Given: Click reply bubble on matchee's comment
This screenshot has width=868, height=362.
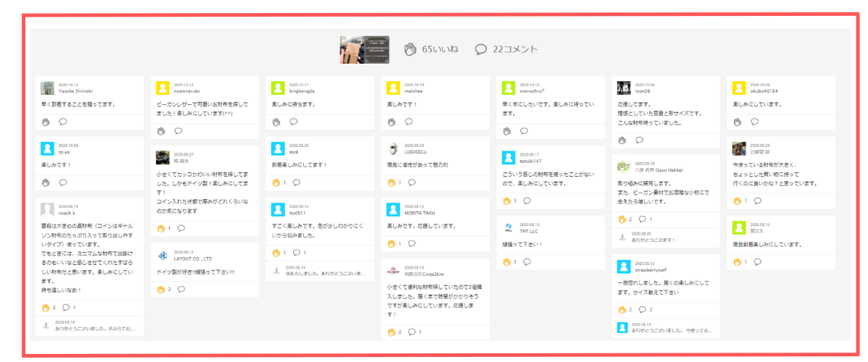Looking at the screenshot, I should 409,122.
